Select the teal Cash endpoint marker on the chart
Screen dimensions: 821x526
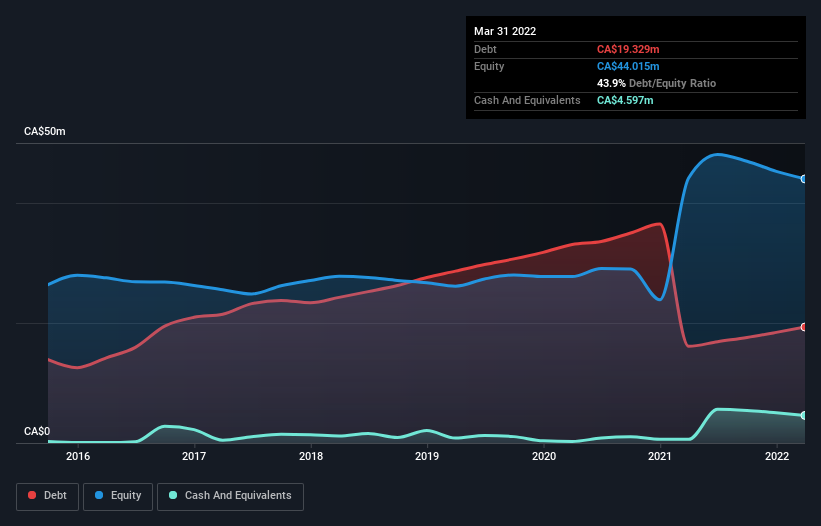click(804, 416)
